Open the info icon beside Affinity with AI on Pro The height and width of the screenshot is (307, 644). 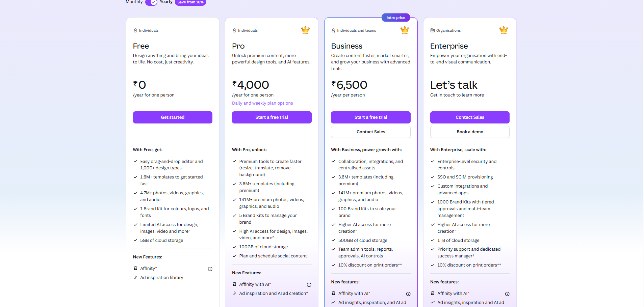point(309,285)
